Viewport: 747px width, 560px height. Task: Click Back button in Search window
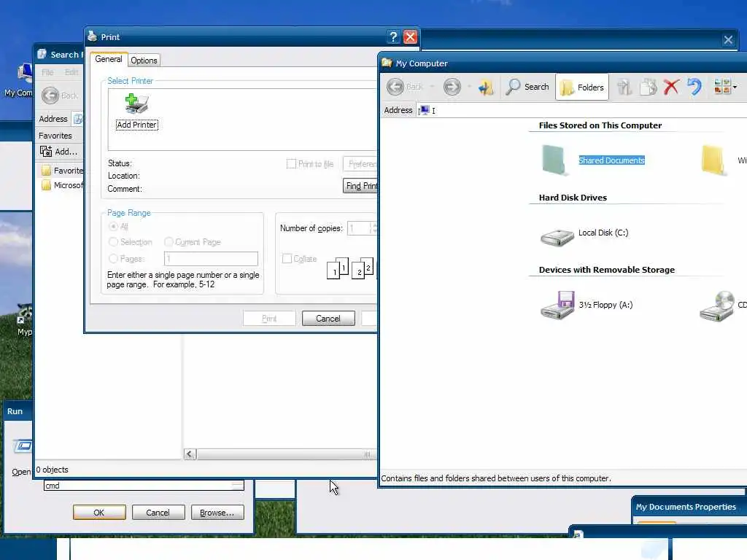pyautogui.click(x=60, y=96)
